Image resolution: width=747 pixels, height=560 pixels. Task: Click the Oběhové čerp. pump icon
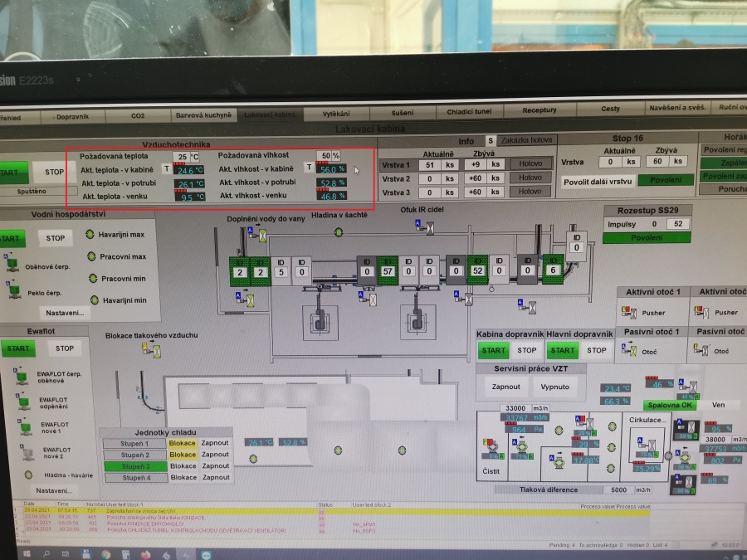[x=12, y=264]
